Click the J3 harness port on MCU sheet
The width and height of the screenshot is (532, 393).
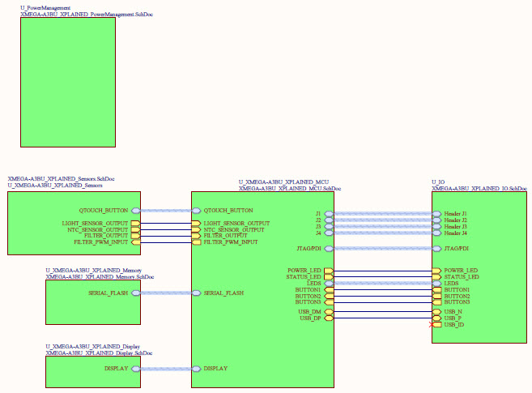coord(329,227)
